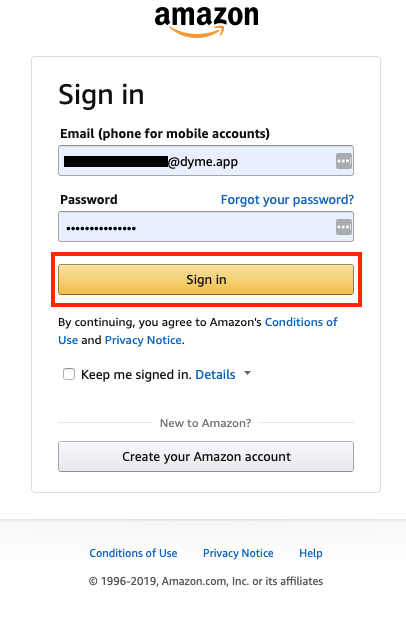Open footer Conditions of Use link
Viewport: 406px width, 633px height.
[133, 553]
